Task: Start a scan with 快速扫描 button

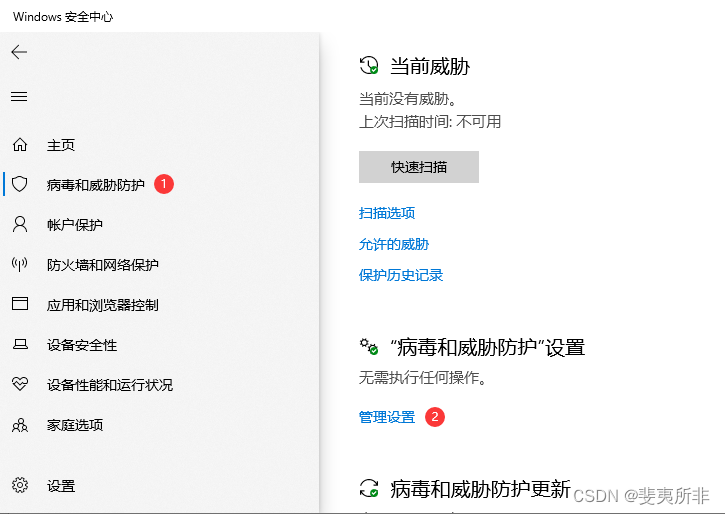Action: pyautogui.click(x=419, y=167)
